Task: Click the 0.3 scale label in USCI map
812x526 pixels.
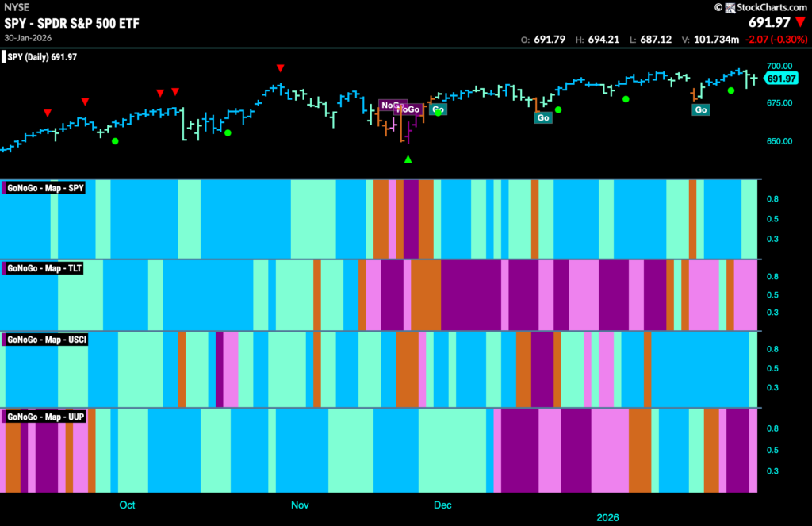Action: tap(772, 388)
